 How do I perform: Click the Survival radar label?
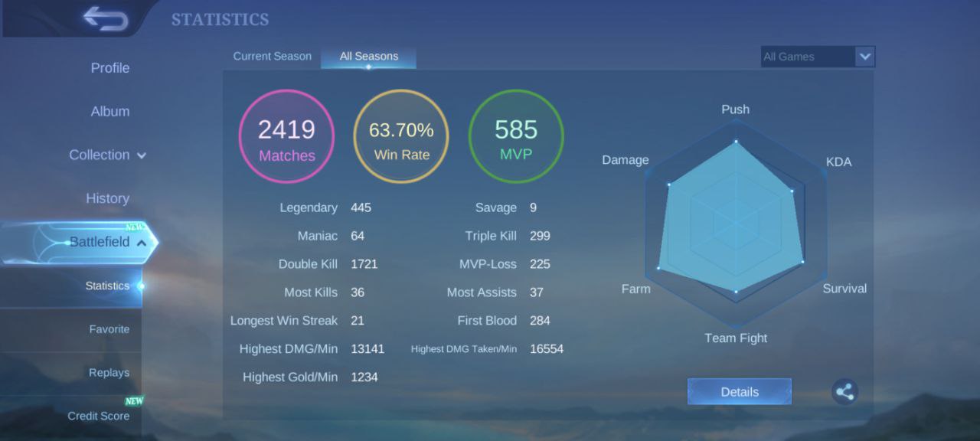[x=844, y=289]
